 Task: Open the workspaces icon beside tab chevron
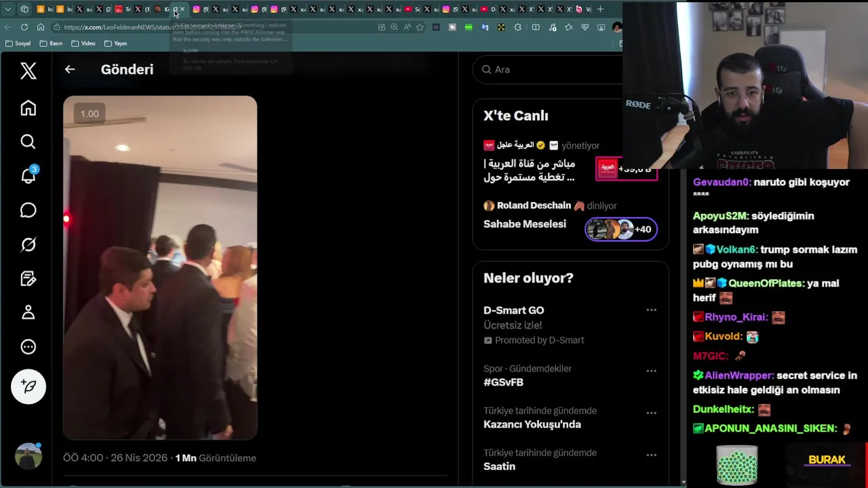pos(24,9)
